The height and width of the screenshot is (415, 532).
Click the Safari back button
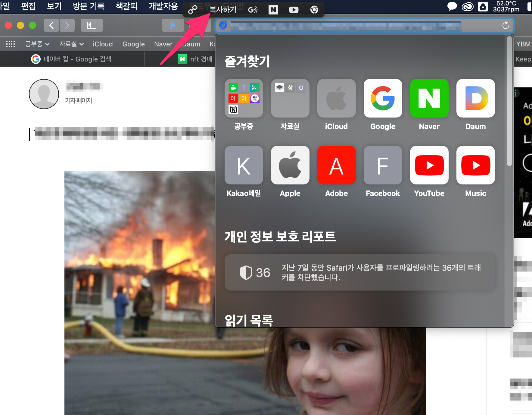coord(51,25)
